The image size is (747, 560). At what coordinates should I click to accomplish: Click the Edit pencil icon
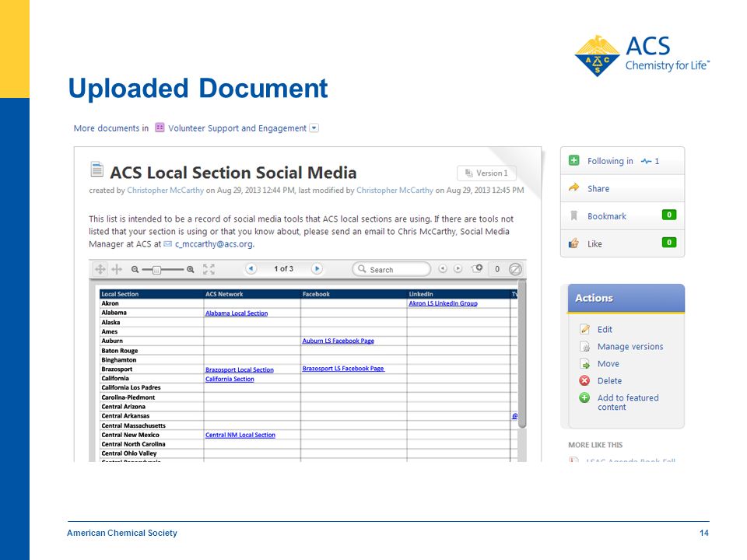coord(584,329)
